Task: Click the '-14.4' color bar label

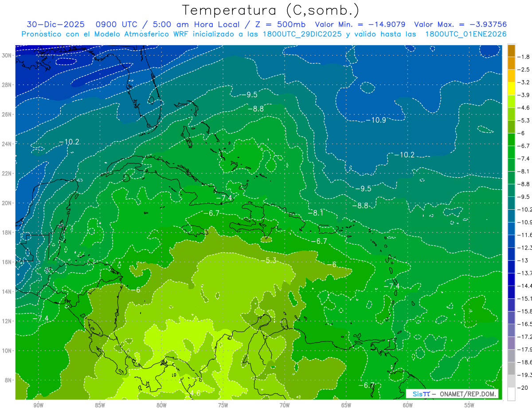Action: click(x=524, y=286)
